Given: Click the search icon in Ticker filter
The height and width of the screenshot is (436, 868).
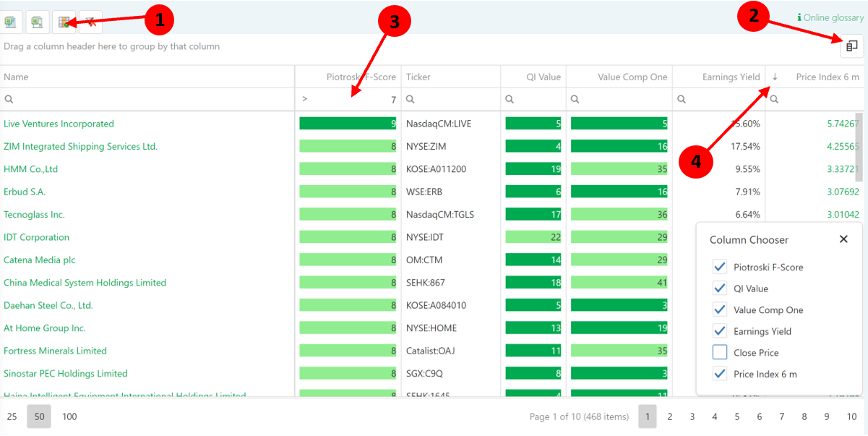Looking at the screenshot, I should [x=409, y=98].
